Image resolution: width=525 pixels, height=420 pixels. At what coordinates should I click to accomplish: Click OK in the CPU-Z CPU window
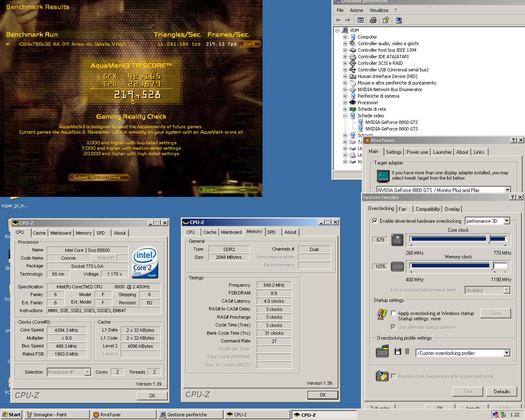pyautogui.click(x=152, y=396)
